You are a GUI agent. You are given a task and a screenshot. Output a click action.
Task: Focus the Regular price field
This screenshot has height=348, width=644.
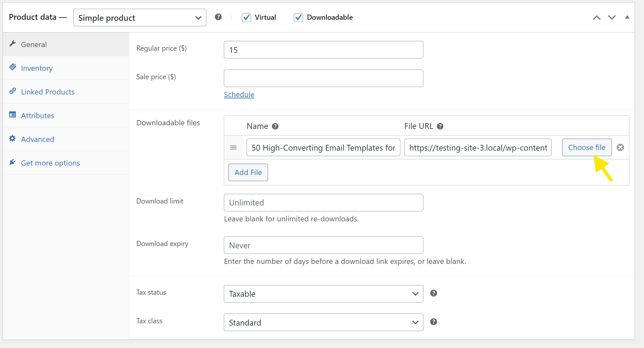click(x=324, y=50)
